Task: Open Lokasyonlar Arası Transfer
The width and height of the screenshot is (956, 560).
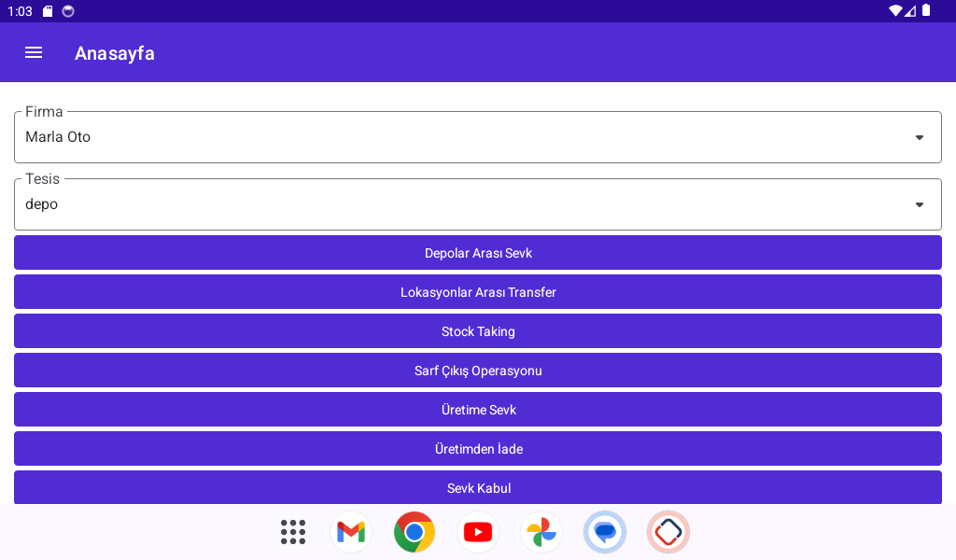Action: coord(478,292)
